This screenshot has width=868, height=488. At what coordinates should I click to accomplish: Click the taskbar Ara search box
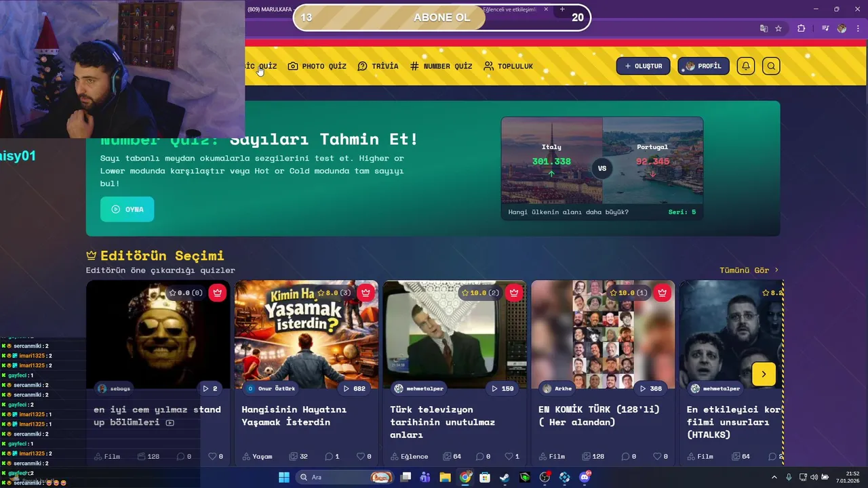346,477
